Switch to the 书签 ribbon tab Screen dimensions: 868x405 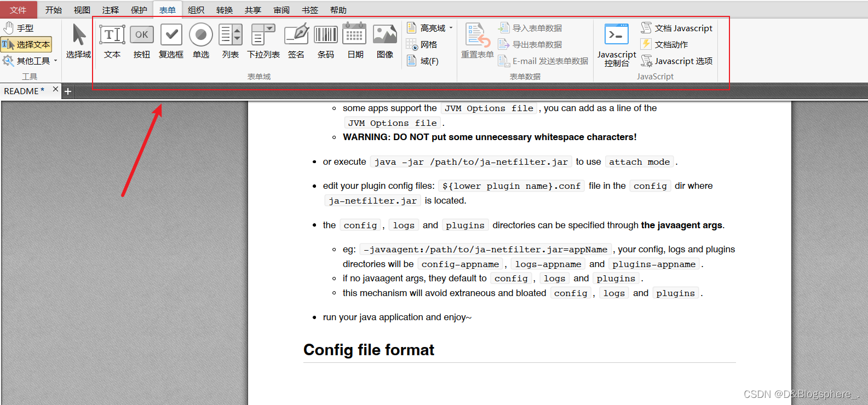click(x=310, y=10)
